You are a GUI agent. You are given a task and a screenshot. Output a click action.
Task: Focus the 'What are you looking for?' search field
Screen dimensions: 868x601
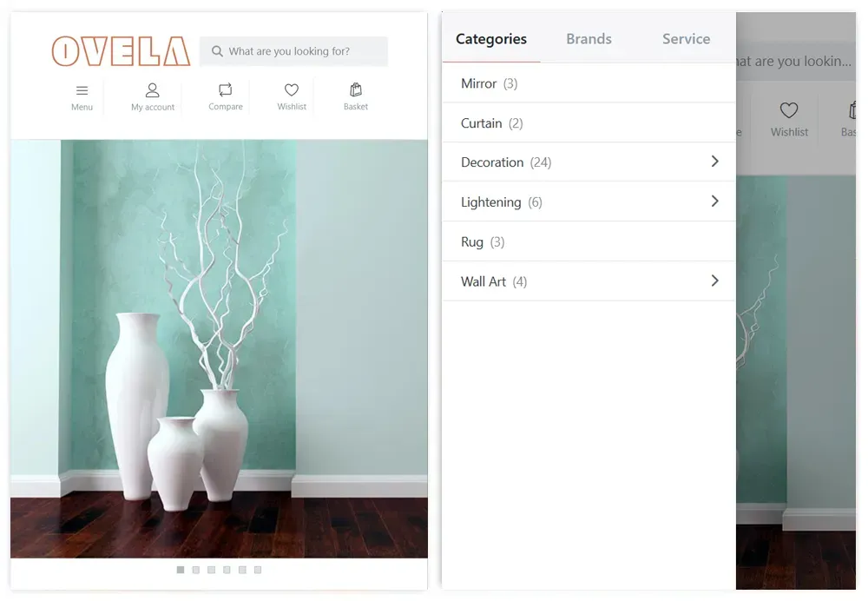pyautogui.click(x=294, y=51)
